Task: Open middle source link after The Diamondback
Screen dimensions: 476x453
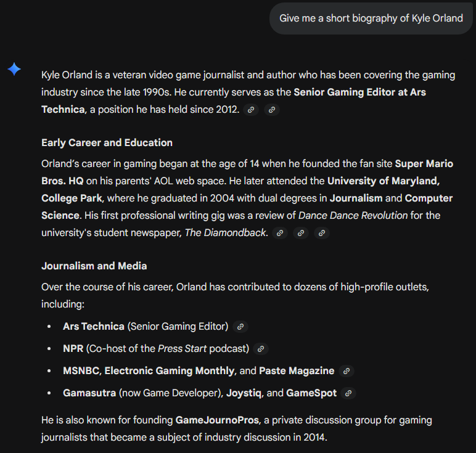Action: pos(301,233)
